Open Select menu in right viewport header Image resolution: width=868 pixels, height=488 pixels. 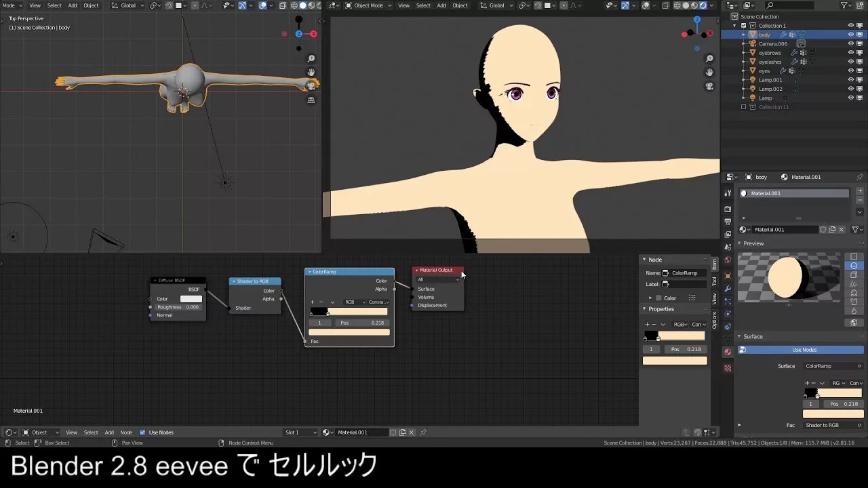423,5
